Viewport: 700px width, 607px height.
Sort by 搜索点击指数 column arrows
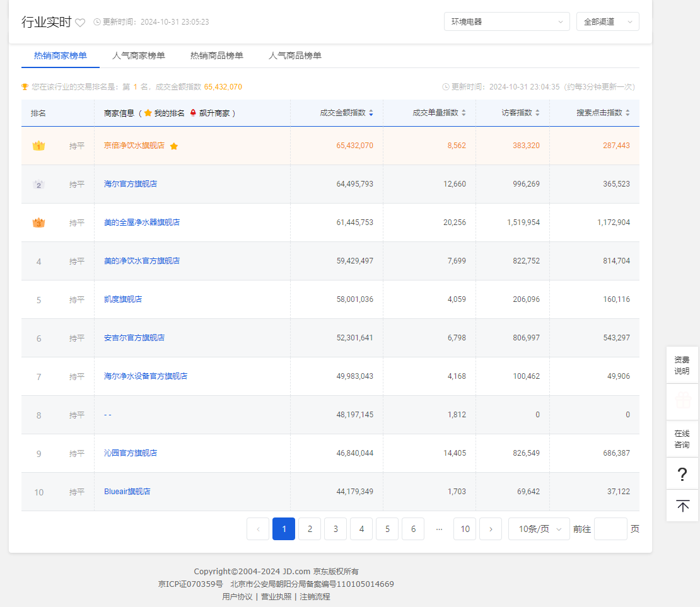(x=627, y=113)
